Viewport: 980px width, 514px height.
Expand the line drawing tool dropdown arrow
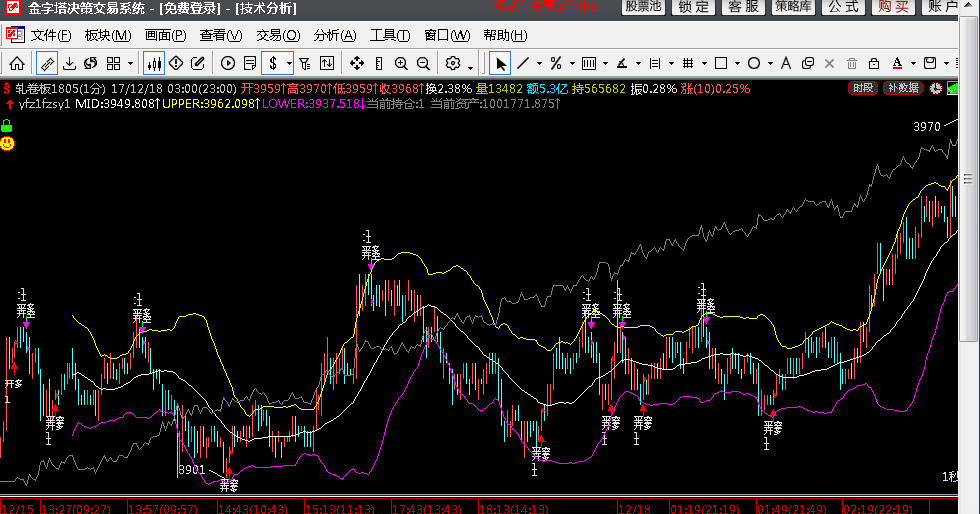(x=538, y=64)
